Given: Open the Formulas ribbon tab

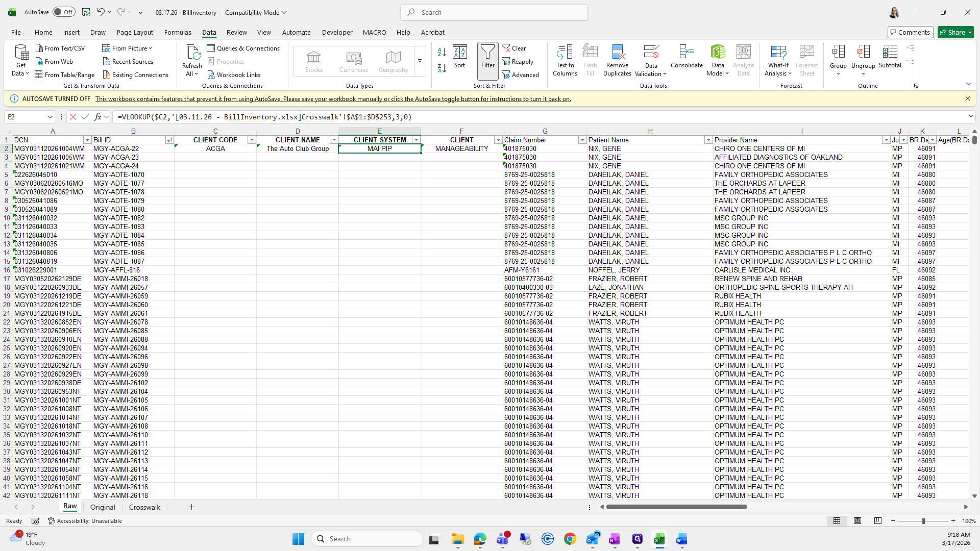Looking at the screenshot, I should tap(178, 32).
